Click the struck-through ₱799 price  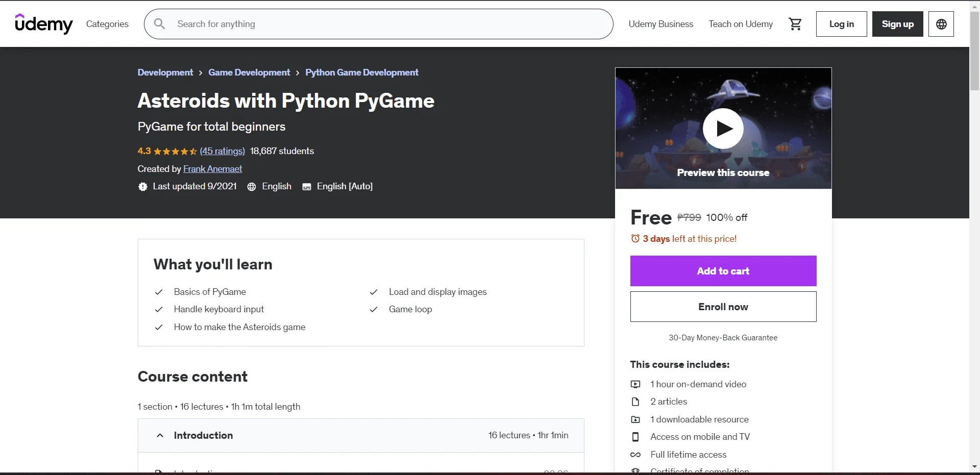(x=689, y=217)
